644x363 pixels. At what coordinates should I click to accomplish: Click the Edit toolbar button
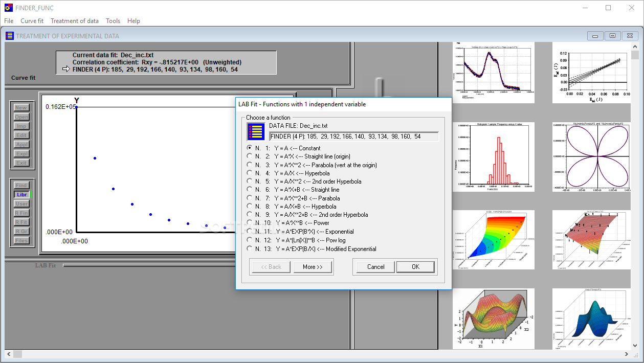[x=21, y=135]
